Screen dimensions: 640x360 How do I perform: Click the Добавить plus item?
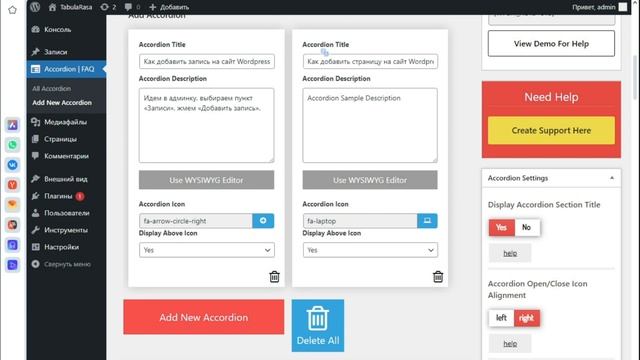coord(169,7)
